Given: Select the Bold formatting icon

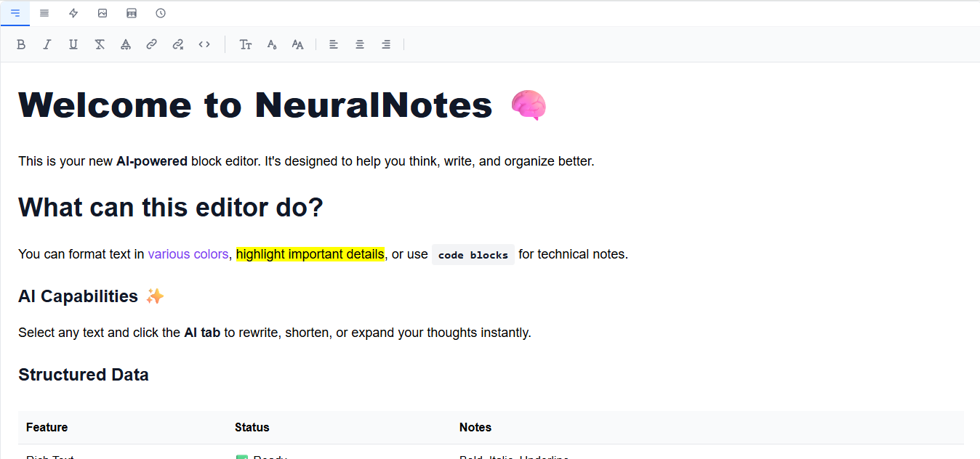Looking at the screenshot, I should (x=21, y=44).
